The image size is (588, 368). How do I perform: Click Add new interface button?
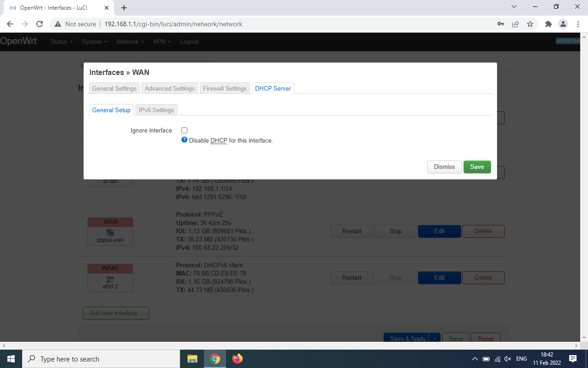point(116,313)
